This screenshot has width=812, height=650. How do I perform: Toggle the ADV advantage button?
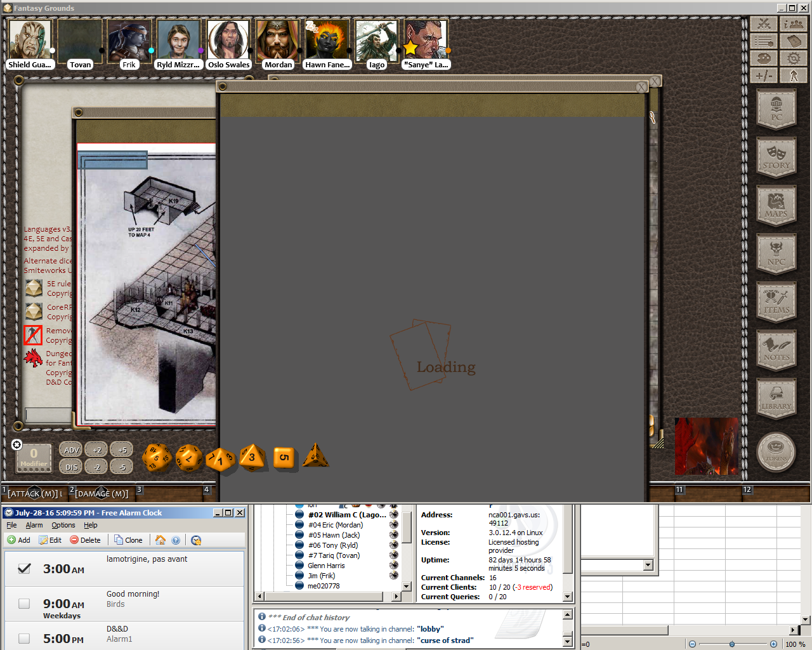point(71,449)
